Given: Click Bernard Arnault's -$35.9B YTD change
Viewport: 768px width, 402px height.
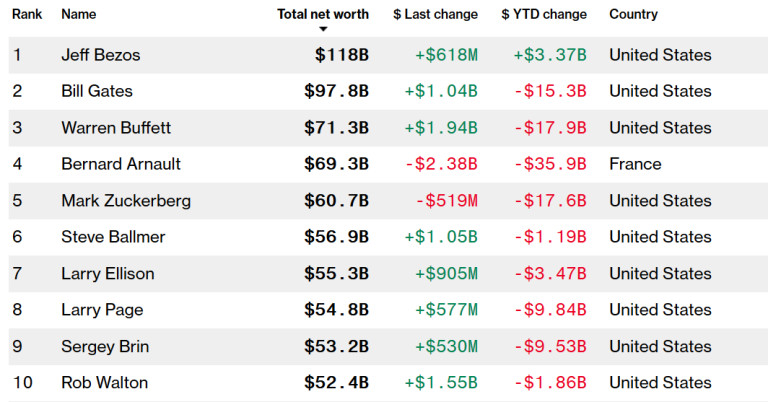Looking at the screenshot, I should click(549, 164).
